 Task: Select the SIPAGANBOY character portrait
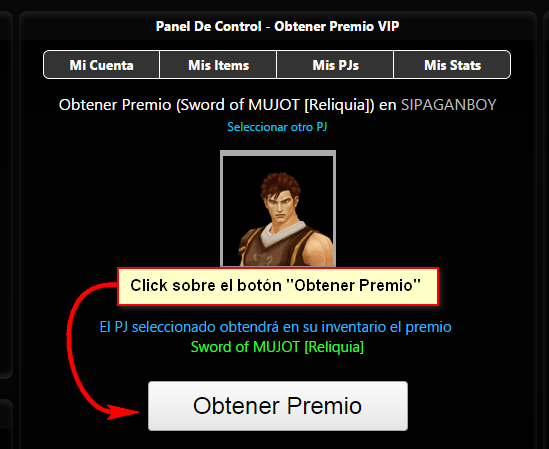278,208
